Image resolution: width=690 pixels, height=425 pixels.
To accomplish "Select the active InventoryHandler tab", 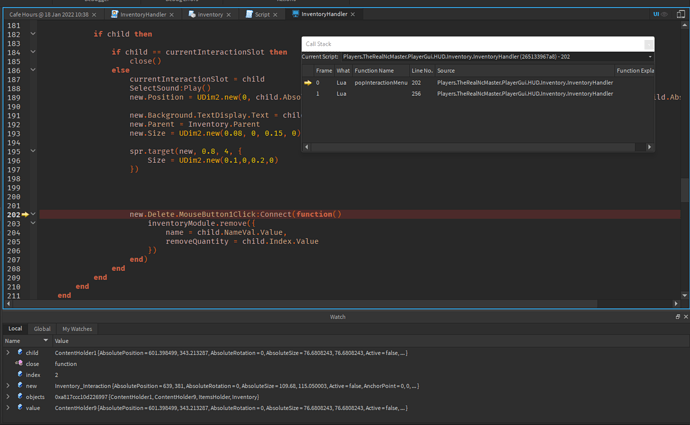I will tap(324, 14).
